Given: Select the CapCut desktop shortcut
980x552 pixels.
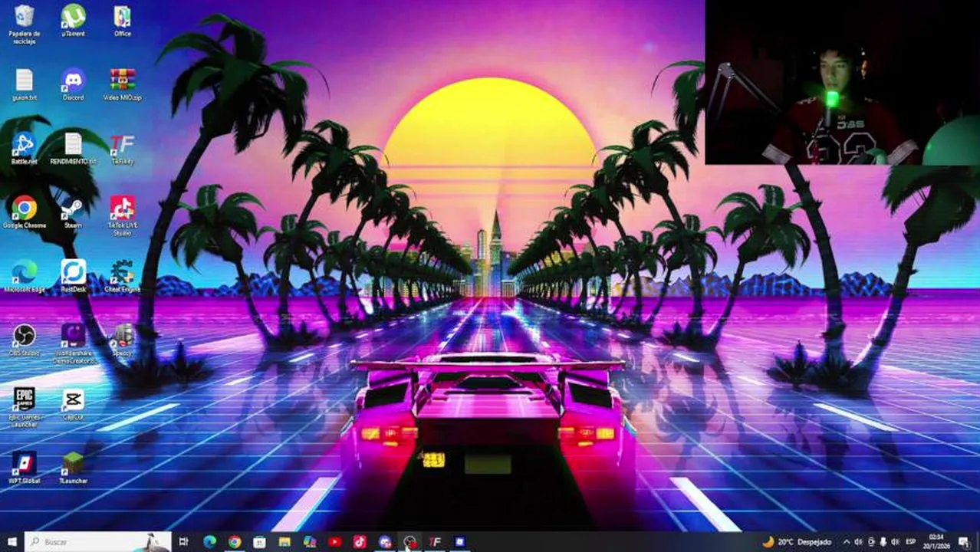Looking at the screenshot, I should (74, 404).
